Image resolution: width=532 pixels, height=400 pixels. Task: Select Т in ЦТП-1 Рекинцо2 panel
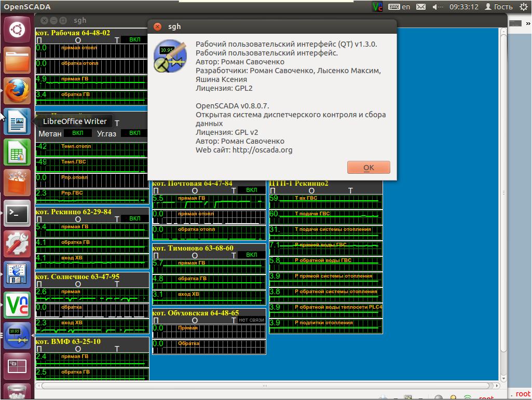coord(350,190)
